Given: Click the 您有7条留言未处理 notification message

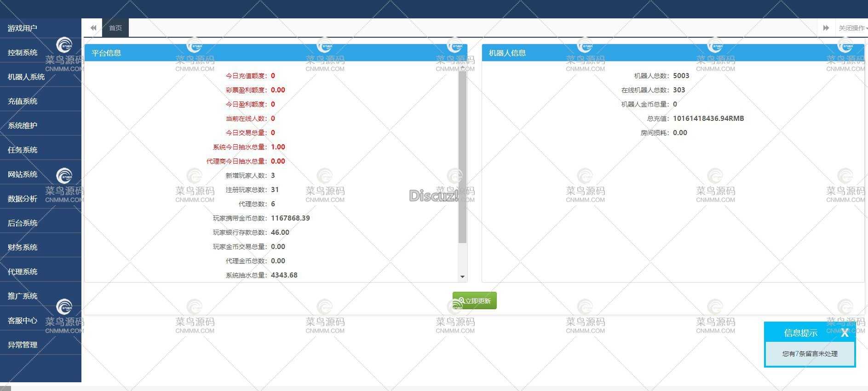Looking at the screenshot, I should tap(810, 354).
